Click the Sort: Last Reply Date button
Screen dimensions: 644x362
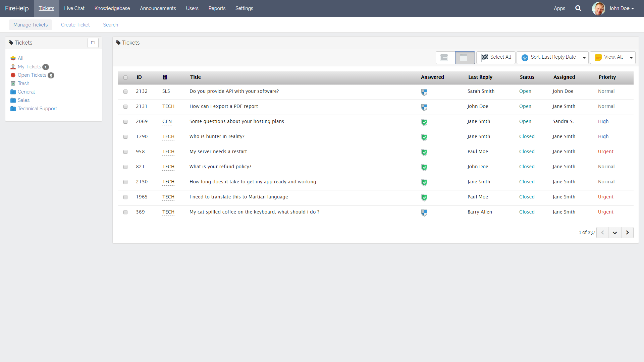549,58
